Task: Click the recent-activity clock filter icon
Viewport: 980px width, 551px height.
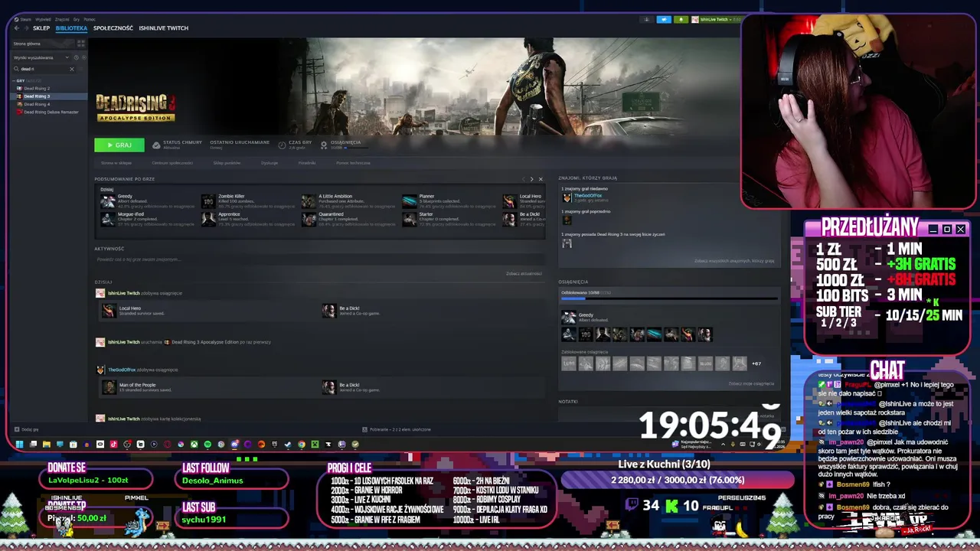Action: click(x=77, y=57)
